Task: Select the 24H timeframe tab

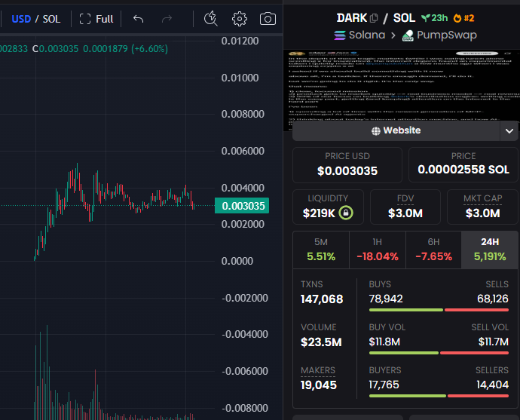Action: 490,250
